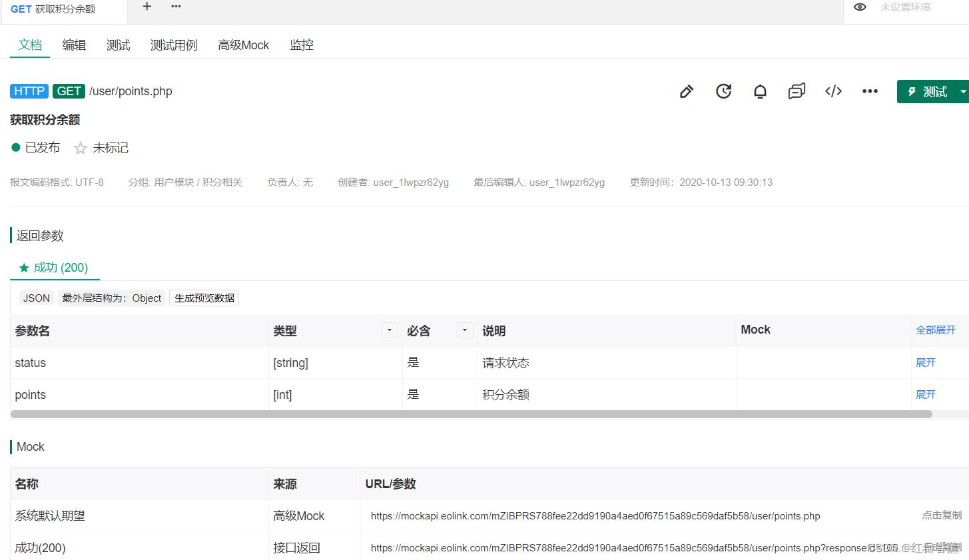Click the 最后编辑人 user text
Image resolution: width=969 pixels, height=560 pixels.
pos(539,182)
